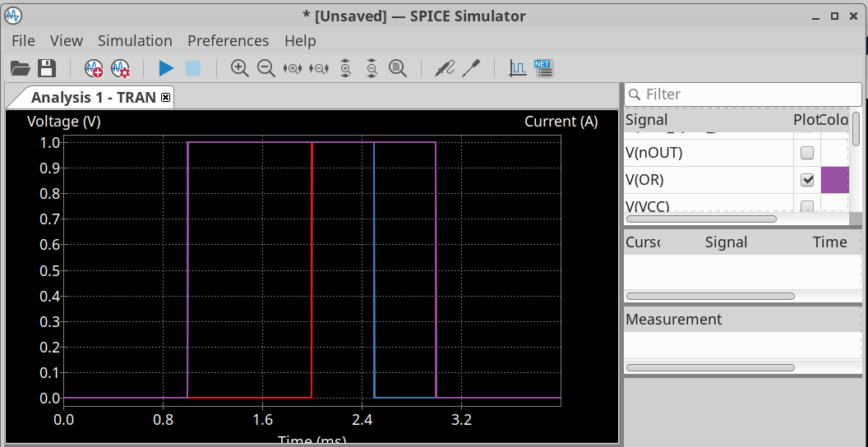Uncheck the Plot checkbox for V(OR)
The image size is (868, 447).
[807, 179]
